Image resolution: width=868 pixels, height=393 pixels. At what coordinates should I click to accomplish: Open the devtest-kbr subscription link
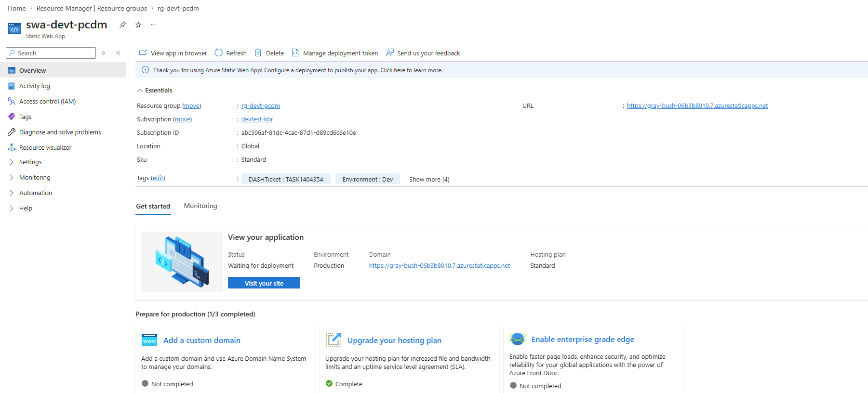tap(257, 119)
